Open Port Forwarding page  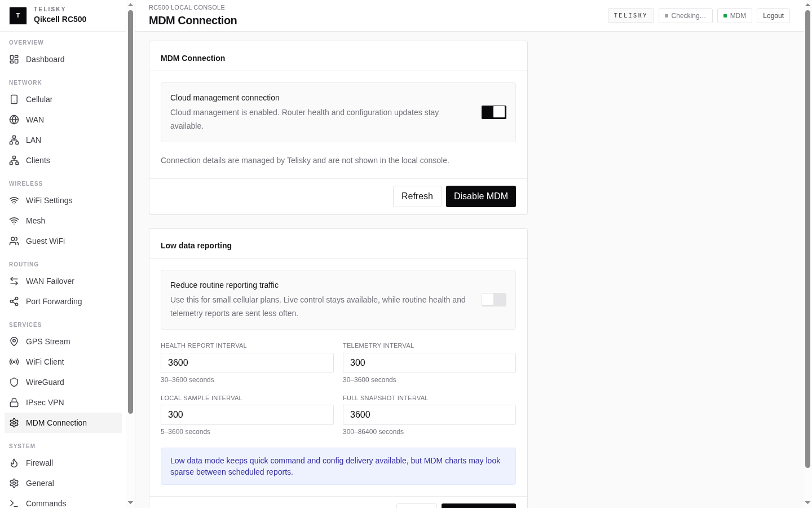pos(63,301)
